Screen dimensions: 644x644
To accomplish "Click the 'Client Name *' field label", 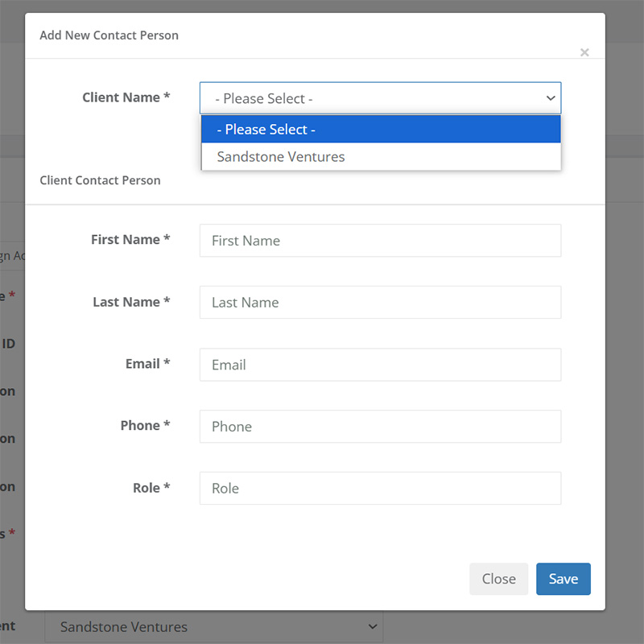I will pos(126,97).
